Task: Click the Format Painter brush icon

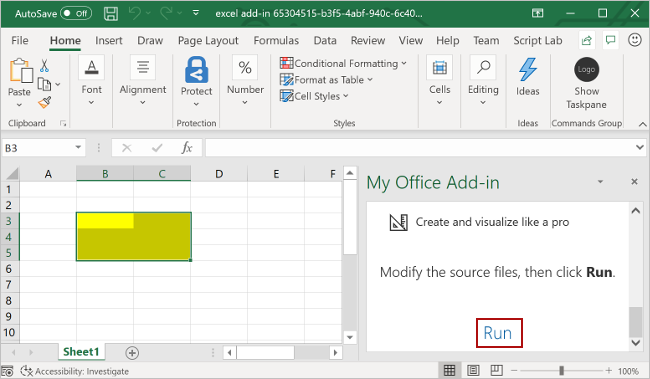Action: click(44, 102)
